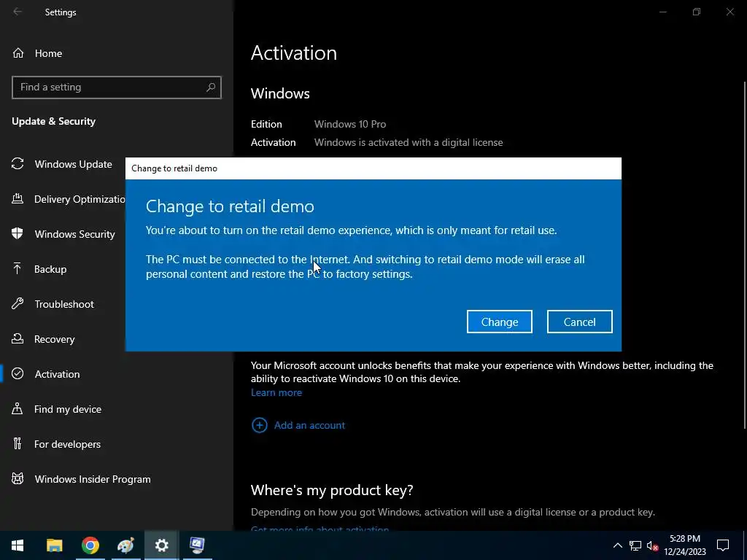
Task: Open the Paint palette taskbar icon
Action: point(125,545)
